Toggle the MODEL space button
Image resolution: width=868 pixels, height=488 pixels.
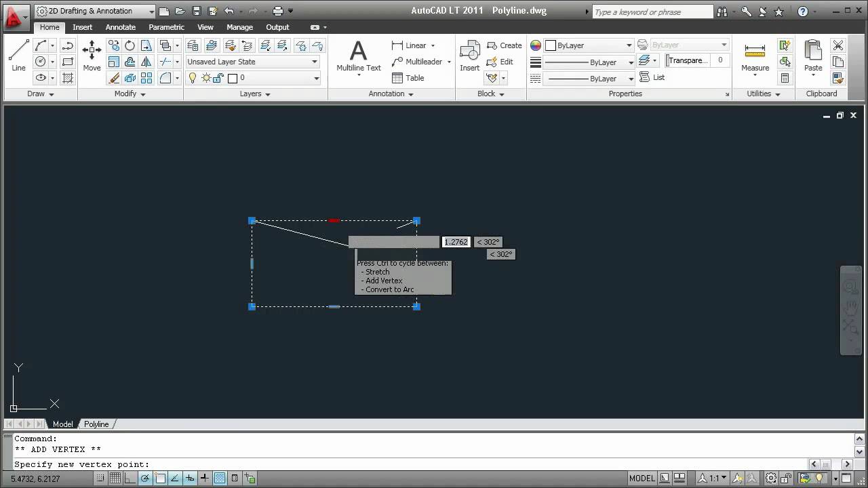point(642,479)
